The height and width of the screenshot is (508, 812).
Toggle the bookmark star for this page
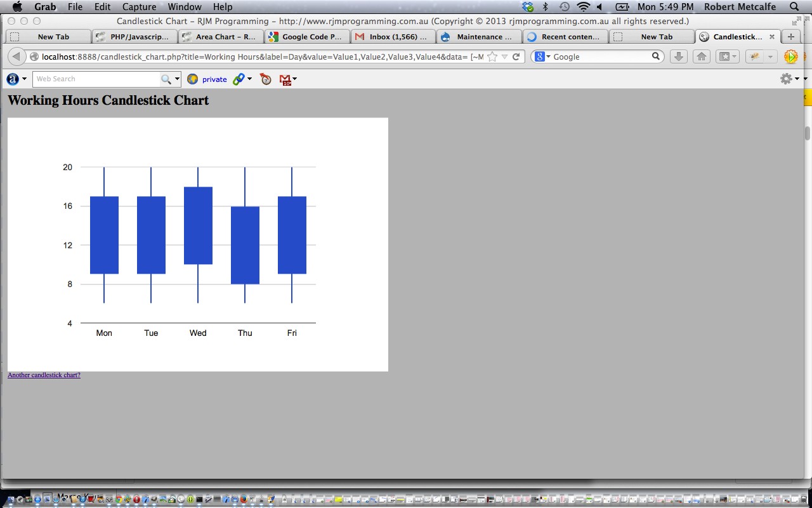coord(492,57)
